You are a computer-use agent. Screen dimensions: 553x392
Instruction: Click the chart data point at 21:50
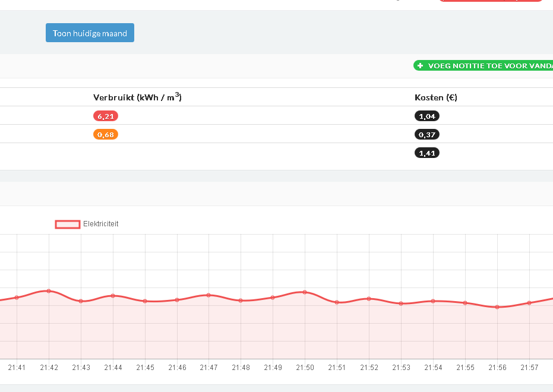tap(305, 292)
